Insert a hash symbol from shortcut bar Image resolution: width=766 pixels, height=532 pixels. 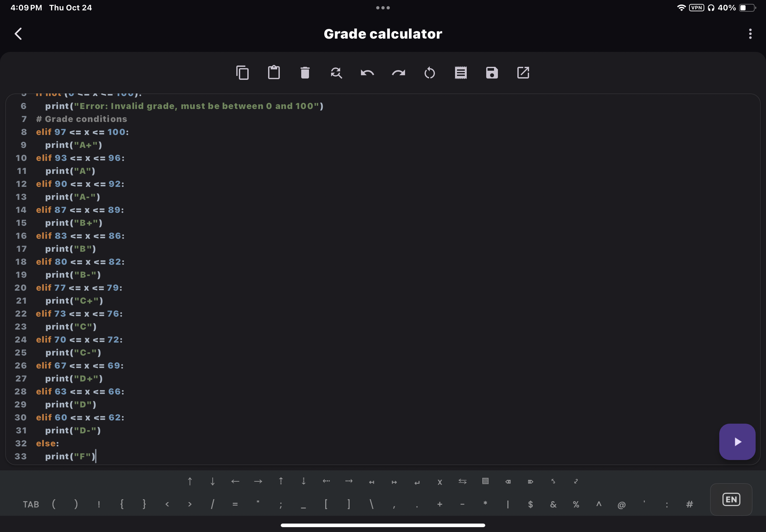[689, 504]
